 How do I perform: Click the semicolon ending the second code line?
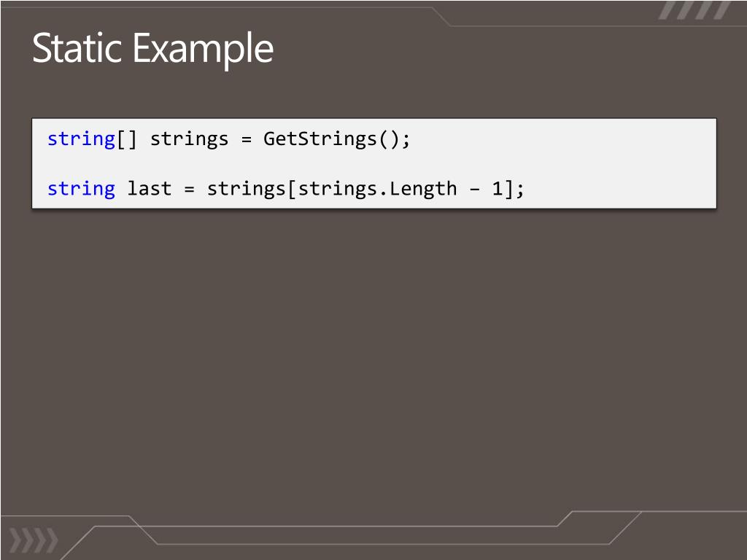[519, 190]
